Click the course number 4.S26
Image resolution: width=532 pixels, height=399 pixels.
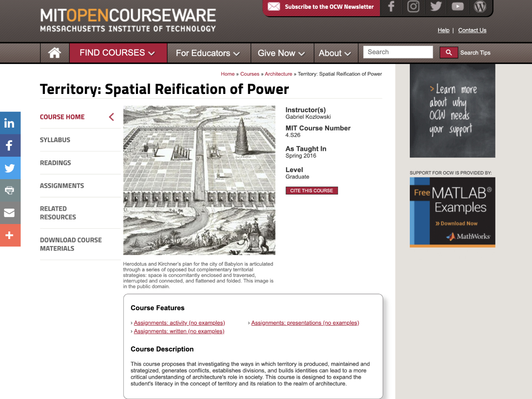[x=293, y=135]
